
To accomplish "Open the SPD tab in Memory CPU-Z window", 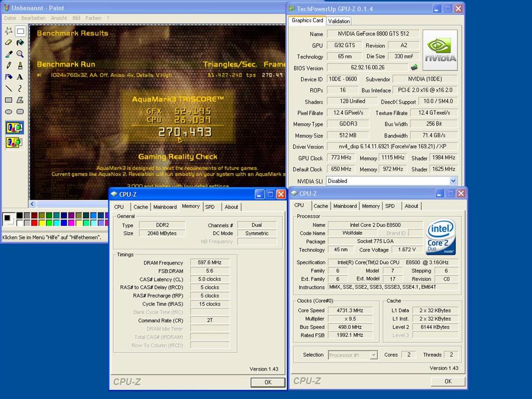I will (210, 207).
